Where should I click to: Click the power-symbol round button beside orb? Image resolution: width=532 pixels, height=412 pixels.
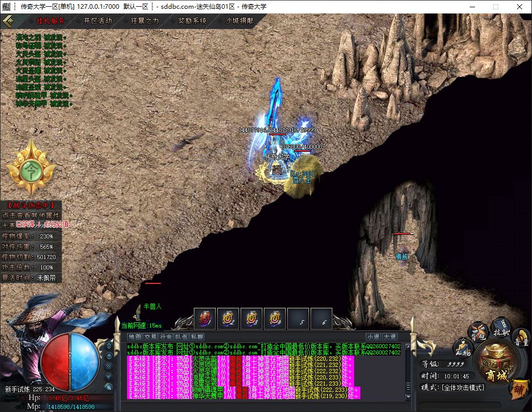(109, 356)
